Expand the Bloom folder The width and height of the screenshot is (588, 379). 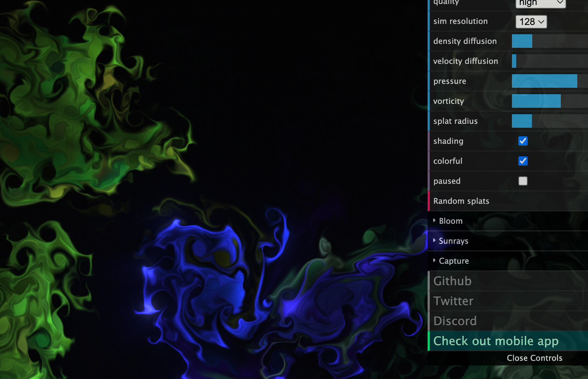tap(508, 221)
